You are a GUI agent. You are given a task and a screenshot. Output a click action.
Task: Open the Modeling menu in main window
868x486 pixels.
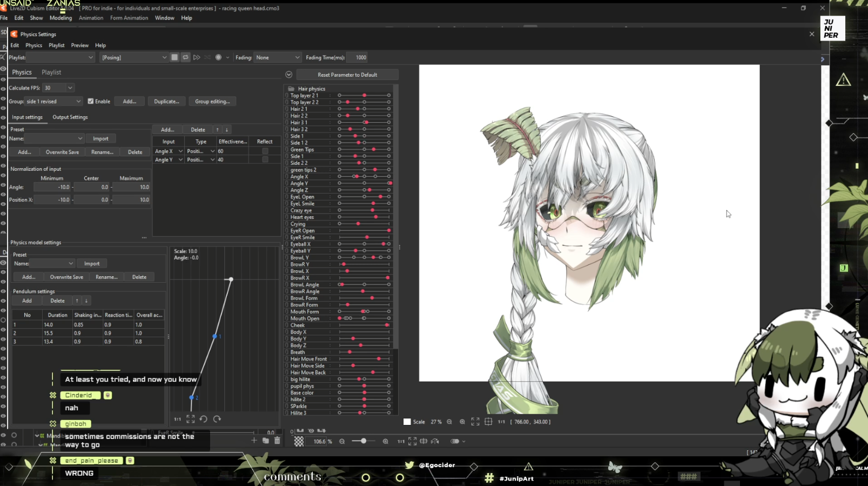(x=60, y=18)
